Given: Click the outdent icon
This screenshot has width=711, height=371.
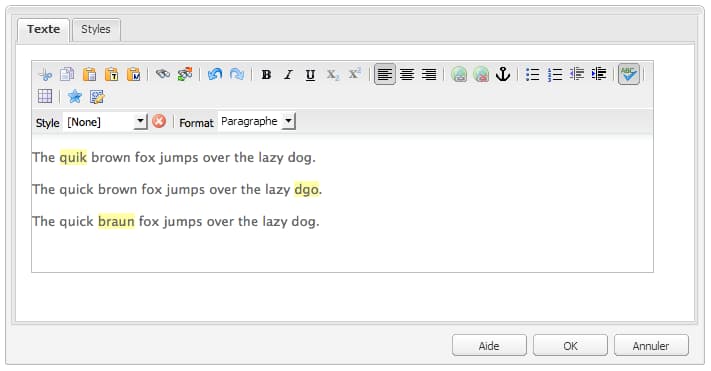Looking at the screenshot, I should point(577,73).
